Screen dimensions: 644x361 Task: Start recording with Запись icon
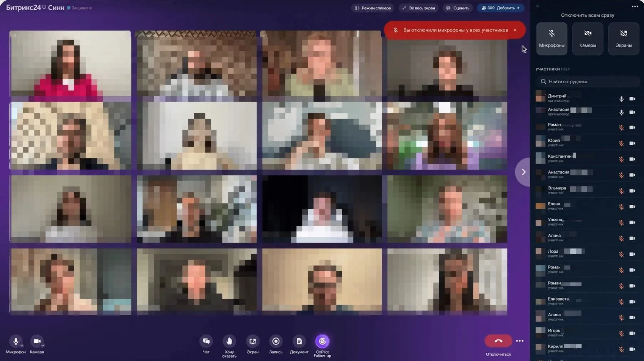pos(276,341)
